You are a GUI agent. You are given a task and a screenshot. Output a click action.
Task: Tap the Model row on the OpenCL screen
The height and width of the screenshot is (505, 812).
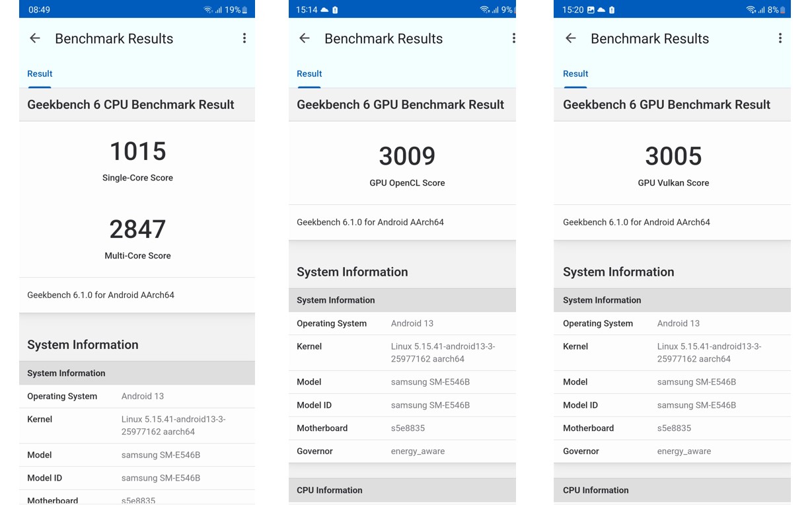click(x=402, y=382)
